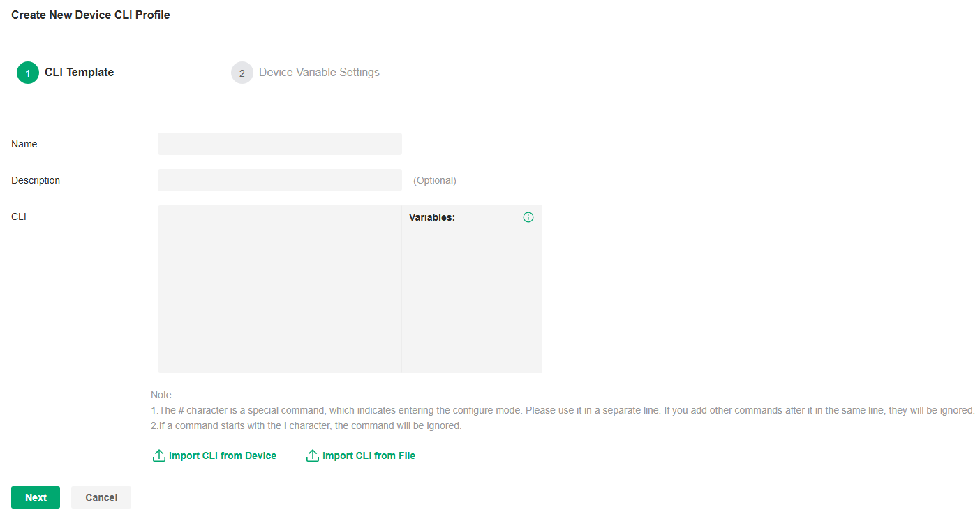Screen dimensions: 980x517
Task: Click the Create New Device CLI Profile title
Action: pos(91,15)
